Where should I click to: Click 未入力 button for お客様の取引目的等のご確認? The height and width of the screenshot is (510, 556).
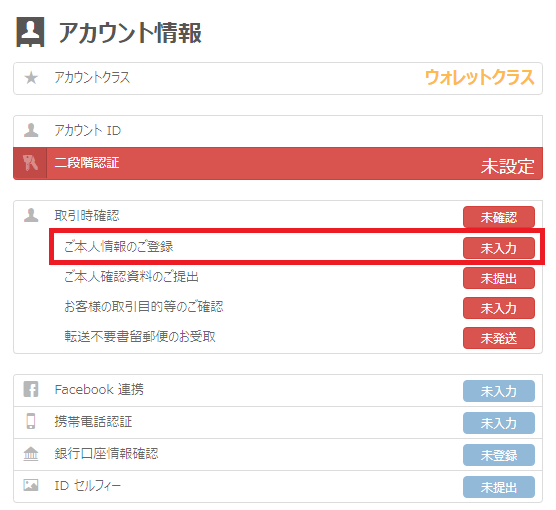coord(499,308)
